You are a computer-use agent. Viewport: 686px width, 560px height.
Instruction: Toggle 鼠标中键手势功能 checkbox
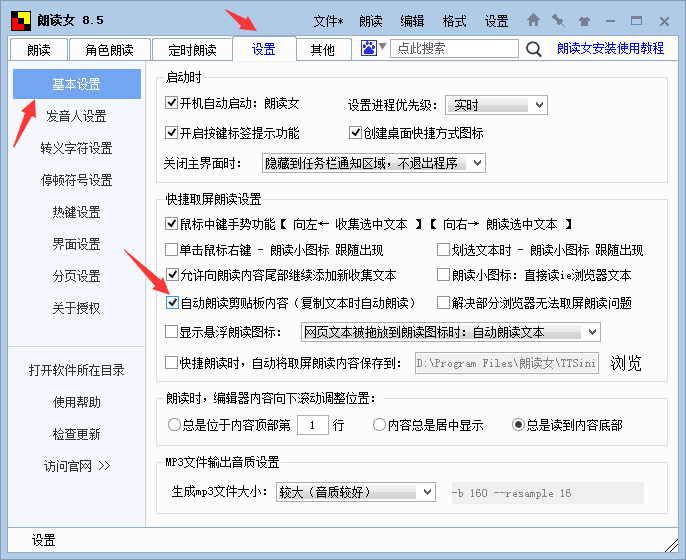pyautogui.click(x=171, y=224)
